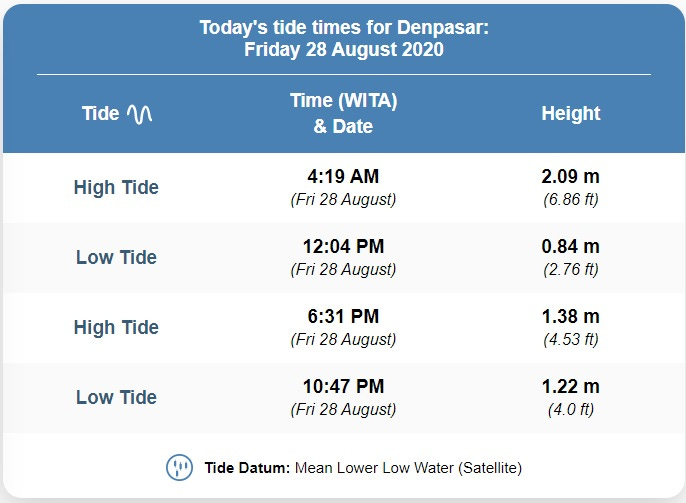Click the Tide Datum label text
686x503 pixels.
click(247, 468)
